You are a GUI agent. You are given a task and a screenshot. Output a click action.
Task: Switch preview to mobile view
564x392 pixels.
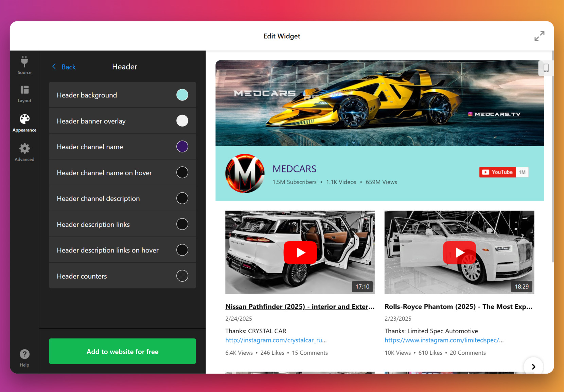pyautogui.click(x=546, y=68)
